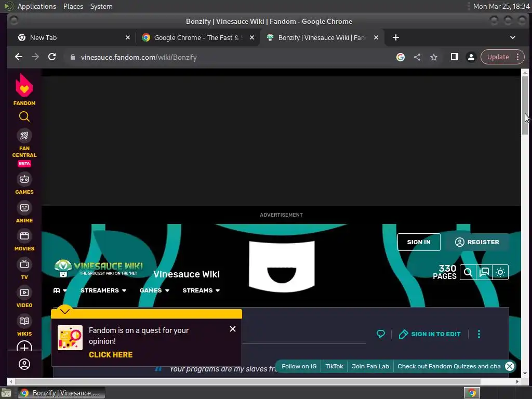Expand the Streams dropdown menu
Viewport: 532px width, 399px height.
(x=201, y=290)
